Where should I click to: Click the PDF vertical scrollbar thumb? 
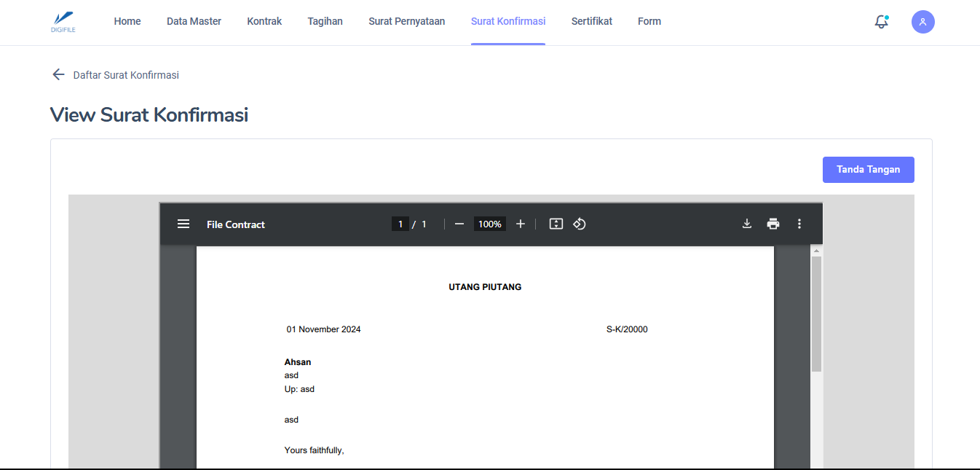point(816,313)
